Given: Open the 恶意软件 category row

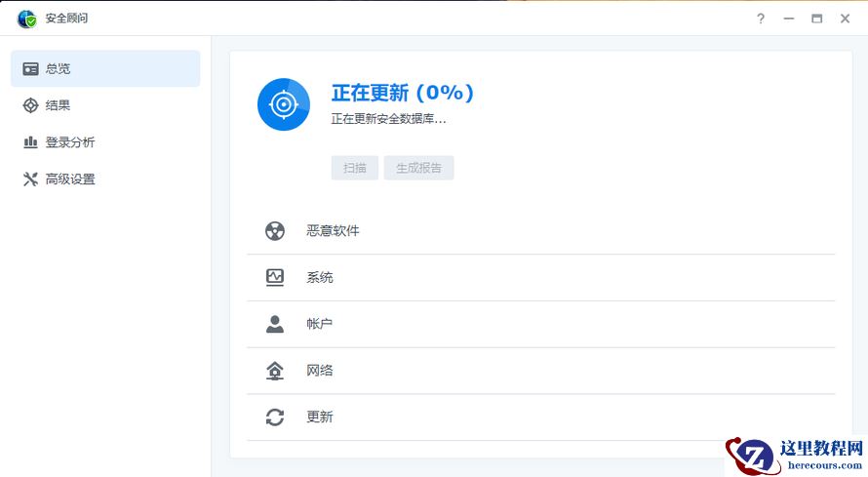Looking at the screenshot, I should [x=334, y=231].
